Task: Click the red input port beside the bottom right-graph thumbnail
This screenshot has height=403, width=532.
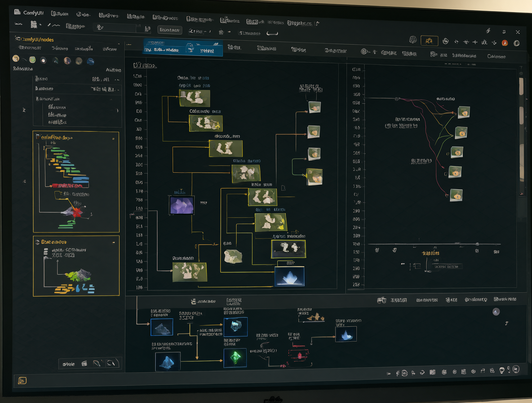Action: [x=447, y=196]
